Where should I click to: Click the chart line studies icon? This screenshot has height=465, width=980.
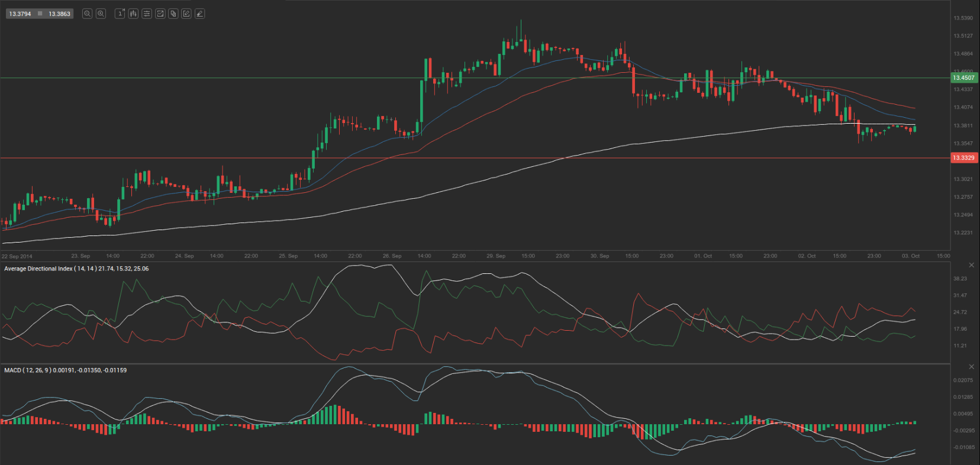click(160, 14)
